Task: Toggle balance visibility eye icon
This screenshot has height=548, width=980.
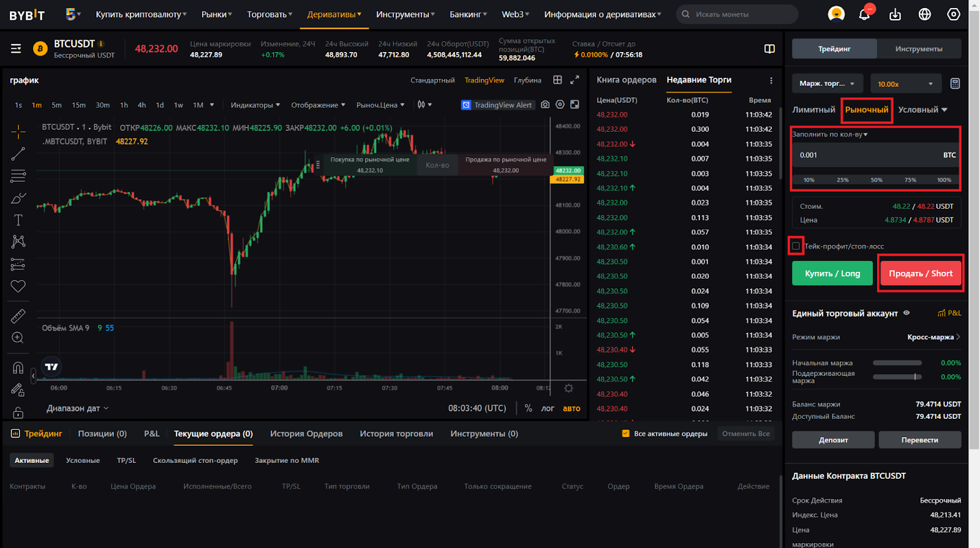Action: tap(907, 313)
